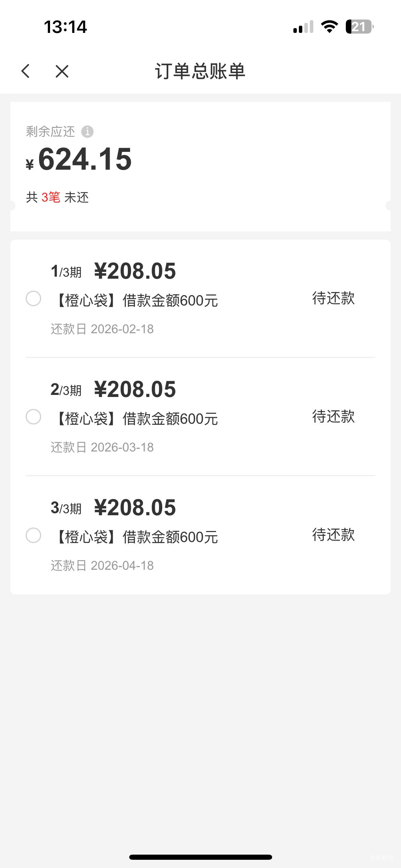
Task: Tap 待还款 status for 2026-04-18 installment
Action: pos(333,535)
